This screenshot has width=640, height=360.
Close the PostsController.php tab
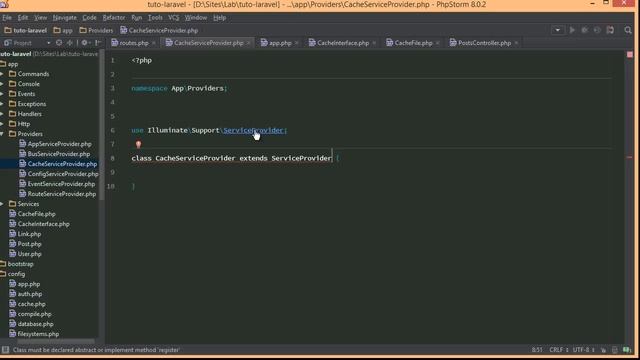pyautogui.click(x=516, y=43)
